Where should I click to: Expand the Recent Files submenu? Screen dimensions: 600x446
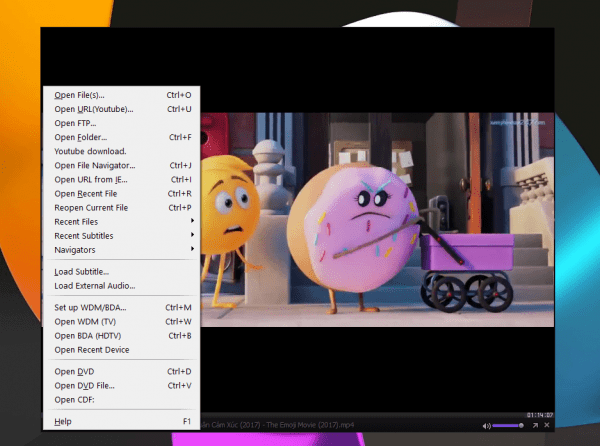122,222
